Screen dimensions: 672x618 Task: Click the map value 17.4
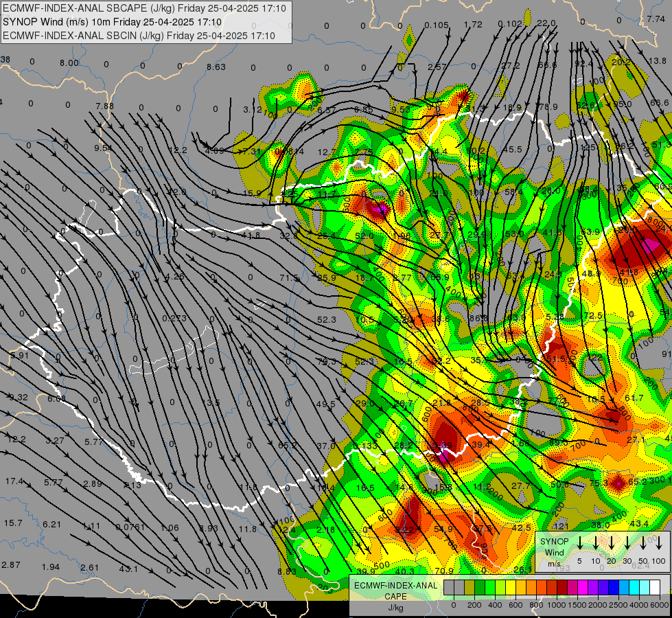(14, 481)
